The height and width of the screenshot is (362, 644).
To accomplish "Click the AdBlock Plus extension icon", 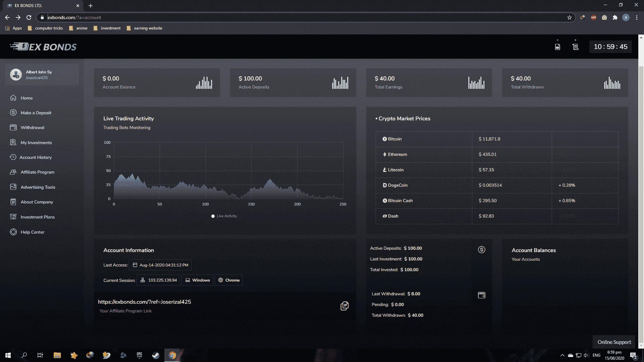I will (594, 17).
